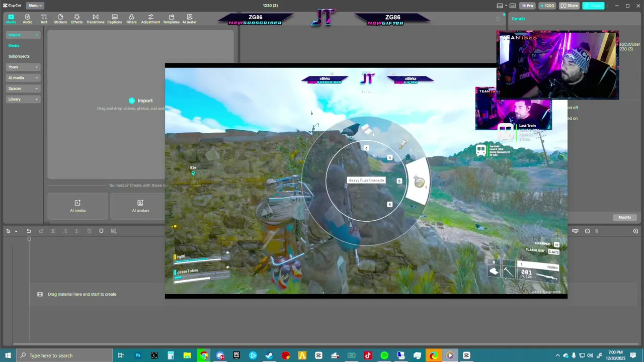This screenshot has height=362, width=644.
Task: Choose the Select cursor tool in timeline
Action: coord(8,231)
